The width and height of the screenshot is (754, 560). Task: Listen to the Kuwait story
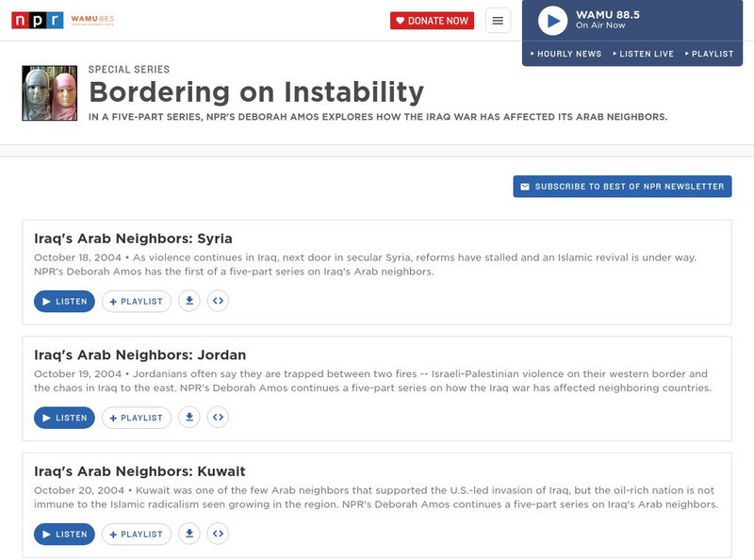click(64, 534)
